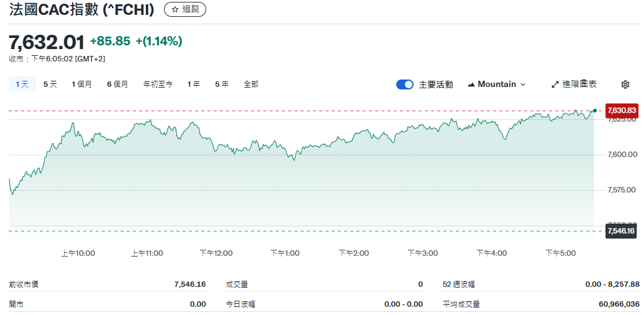
Task: Show 全部 time range
Action: 251,84
